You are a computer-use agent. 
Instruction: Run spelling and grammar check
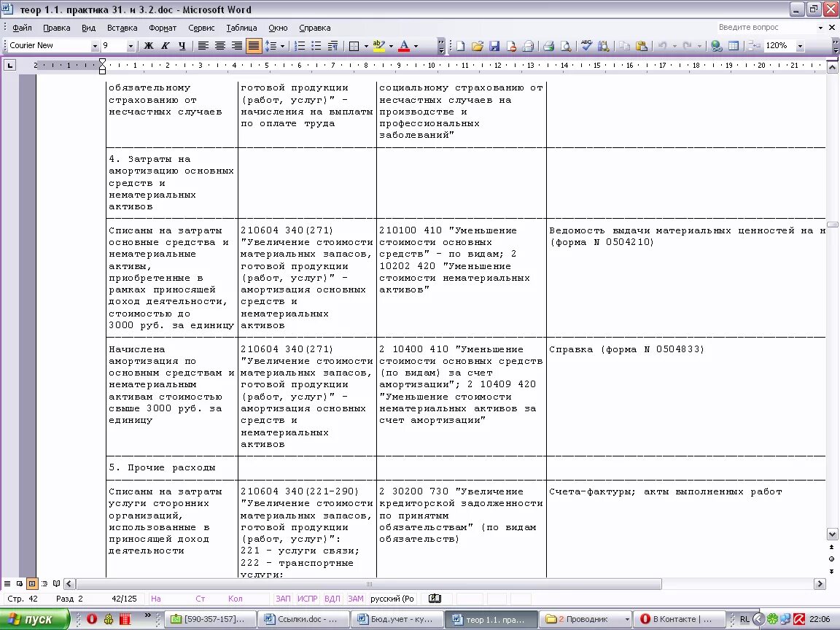586,46
